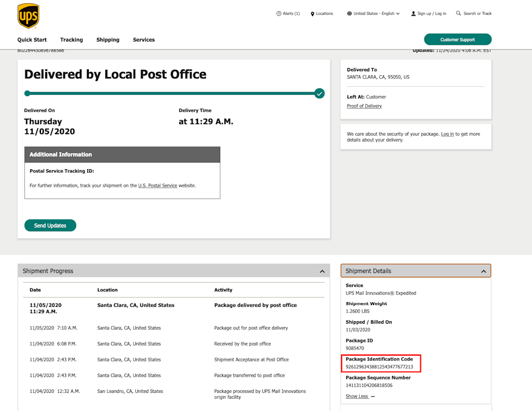This screenshot has width=532, height=411.
Task: Collapse the Shipment Details panel chevron
Action: (x=484, y=272)
